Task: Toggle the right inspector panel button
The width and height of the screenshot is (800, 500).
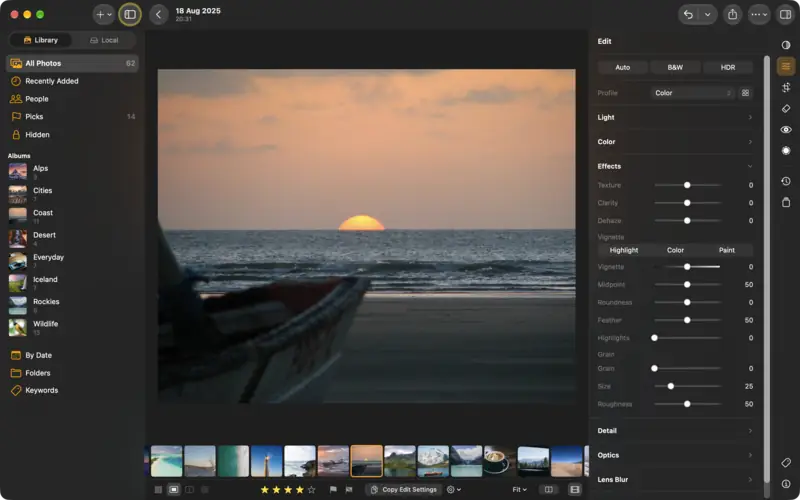Action: coord(785,14)
